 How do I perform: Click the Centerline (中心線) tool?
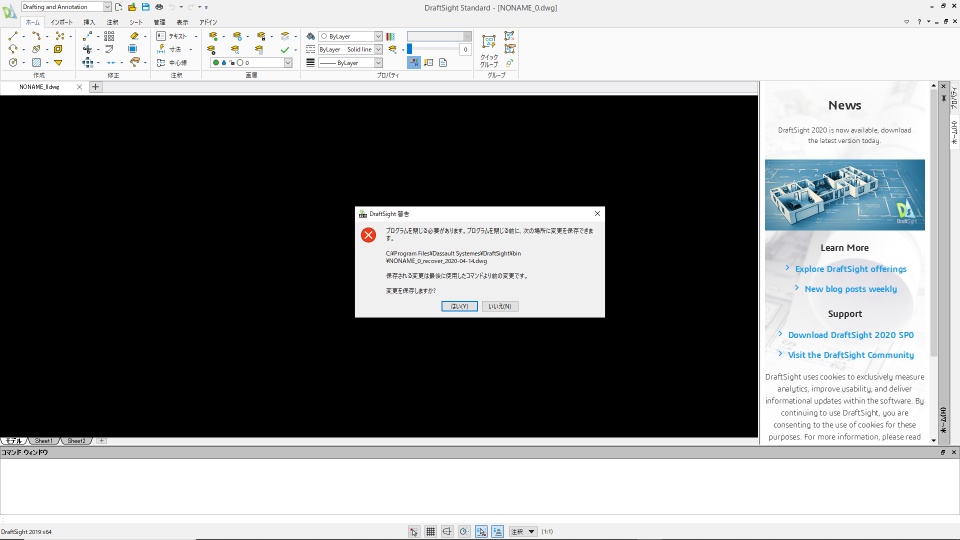[x=172, y=62]
